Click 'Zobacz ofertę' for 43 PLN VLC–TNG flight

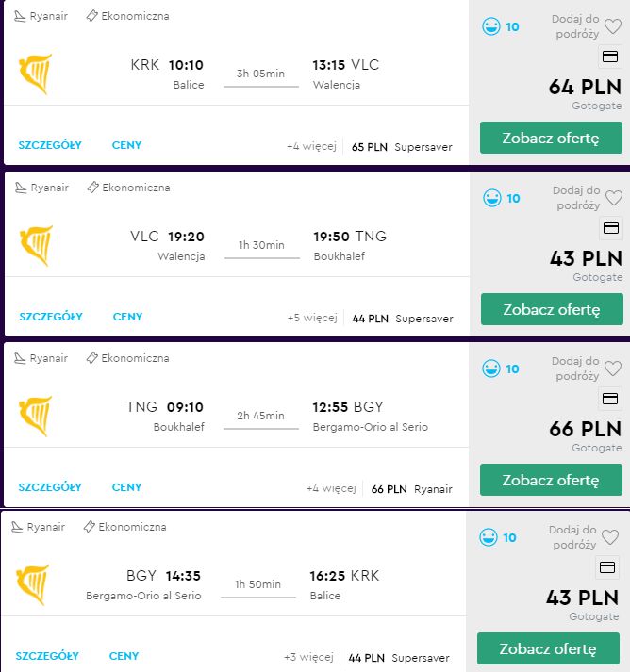(552, 309)
